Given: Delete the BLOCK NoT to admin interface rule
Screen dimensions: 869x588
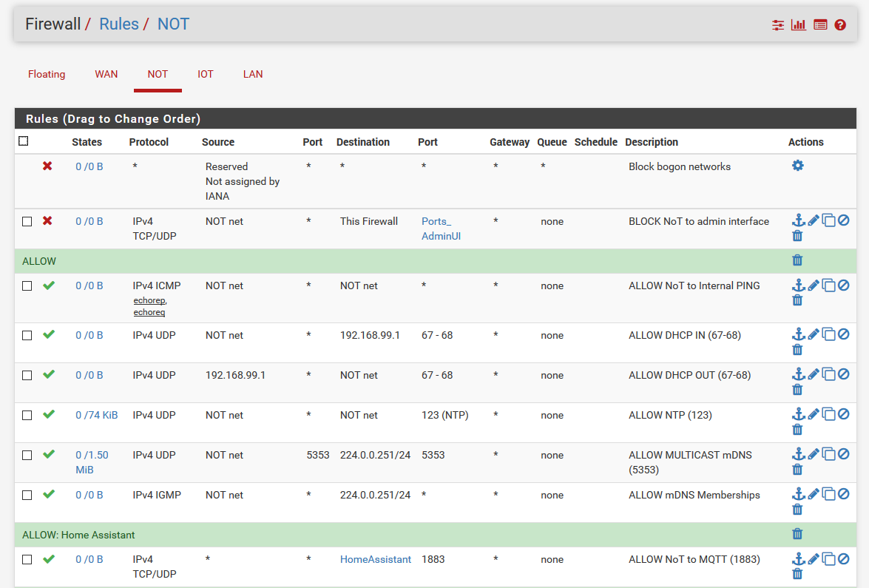Looking at the screenshot, I should (797, 236).
